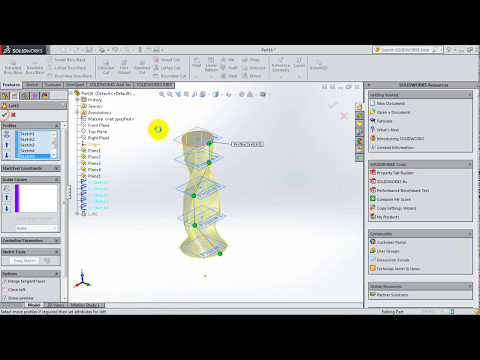This screenshot has width=480, height=360.
Task: Move selected profile down in Profiles list
Action: [x=6, y=155]
